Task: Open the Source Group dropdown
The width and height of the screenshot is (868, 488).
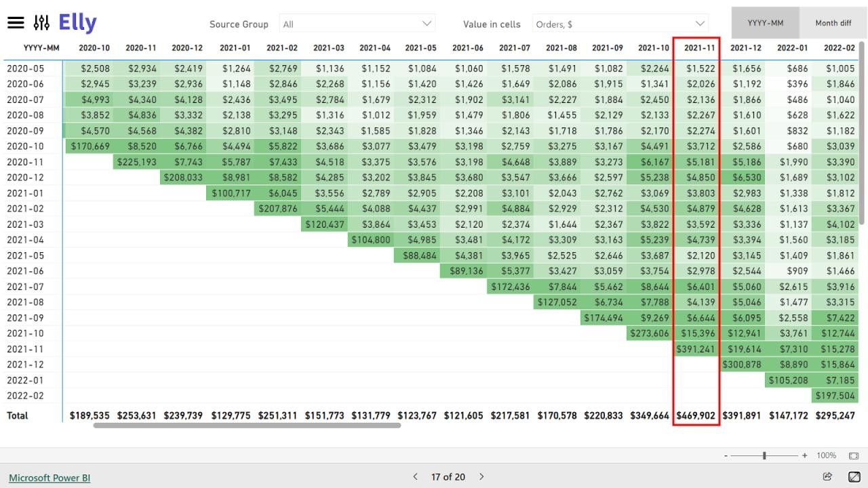Action: pyautogui.click(x=357, y=24)
